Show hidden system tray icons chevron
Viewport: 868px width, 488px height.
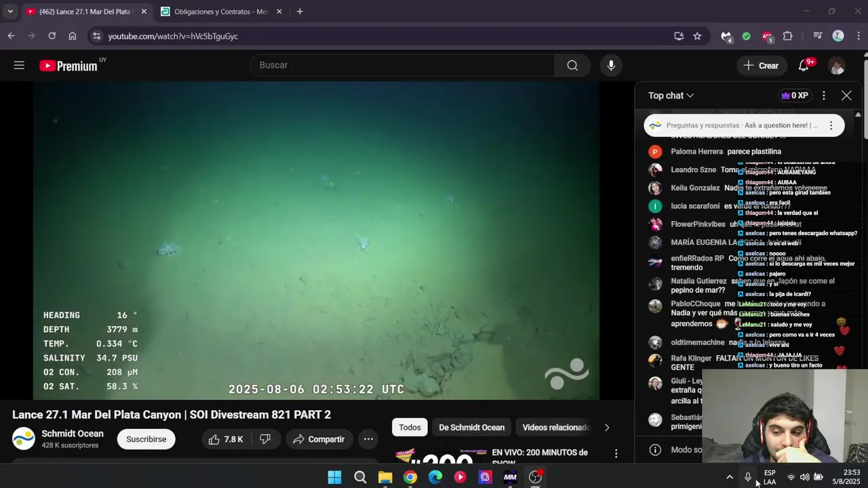pos(730,477)
